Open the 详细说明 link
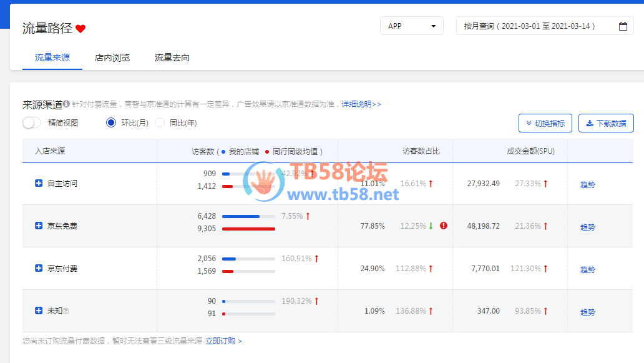This screenshot has width=644, height=363. (361, 104)
